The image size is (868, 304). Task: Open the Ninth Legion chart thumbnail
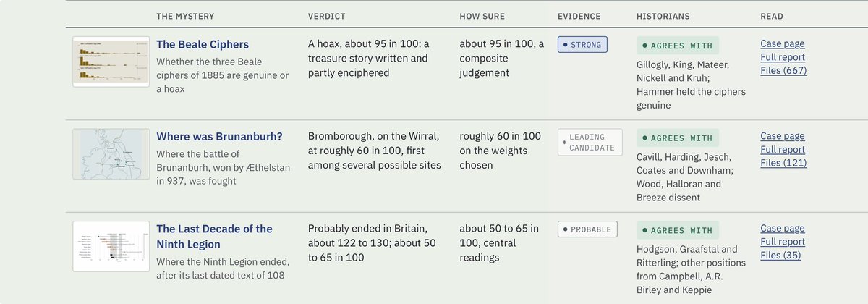click(x=111, y=246)
